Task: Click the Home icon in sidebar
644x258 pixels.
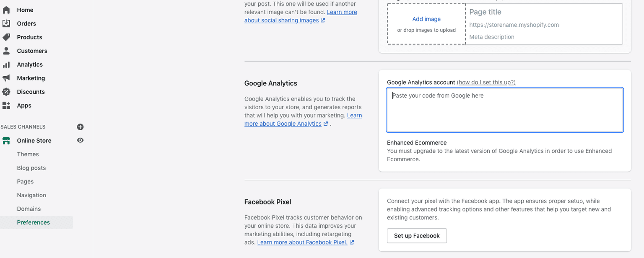Action: pyautogui.click(x=6, y=10)
